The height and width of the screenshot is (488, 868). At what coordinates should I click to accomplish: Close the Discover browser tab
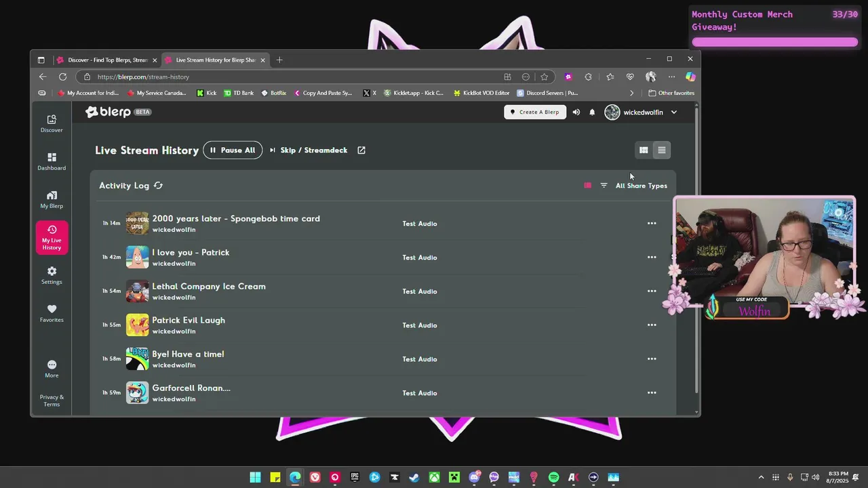(x=155, y=60)
